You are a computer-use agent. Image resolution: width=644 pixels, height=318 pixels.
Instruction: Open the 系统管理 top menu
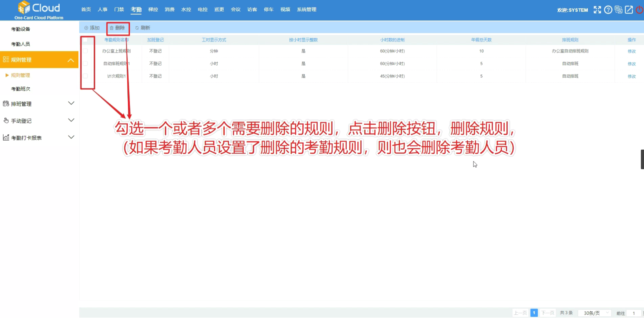(x=306, y=9)
